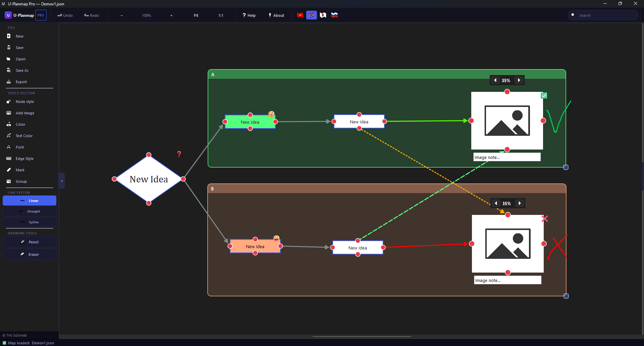Activate the Eraser drawing tool
644x346 pixels.
click(30, 254)
